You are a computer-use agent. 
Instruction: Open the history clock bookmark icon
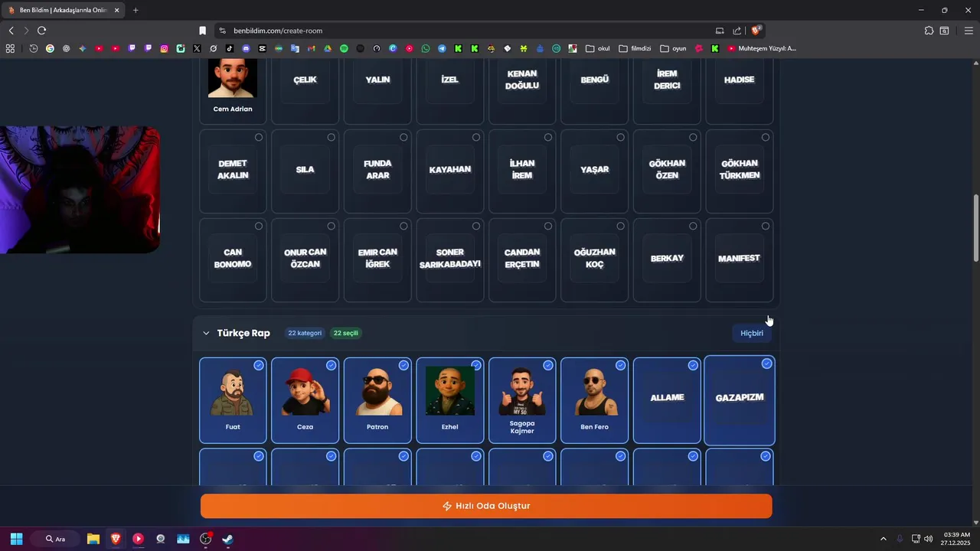click(x=34, y=48)
